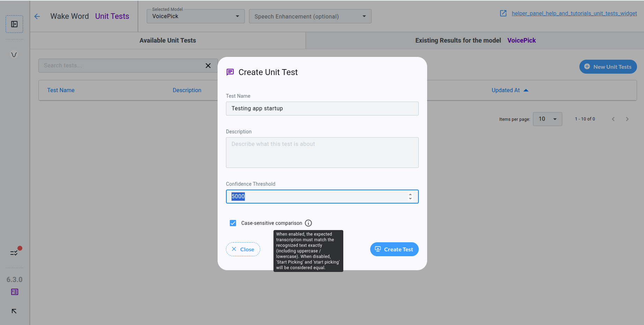
Task: Click the New Unit Tests button
Action: click(608, 67)
